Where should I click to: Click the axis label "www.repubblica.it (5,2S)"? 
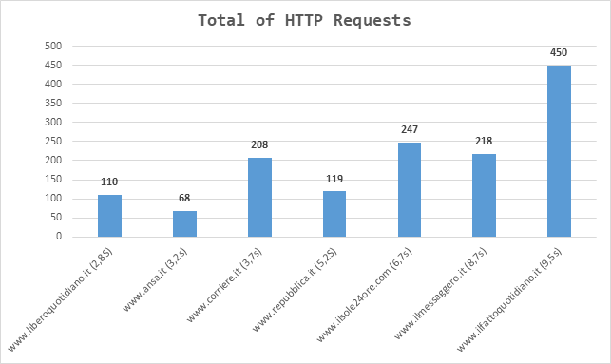(295, 290)
